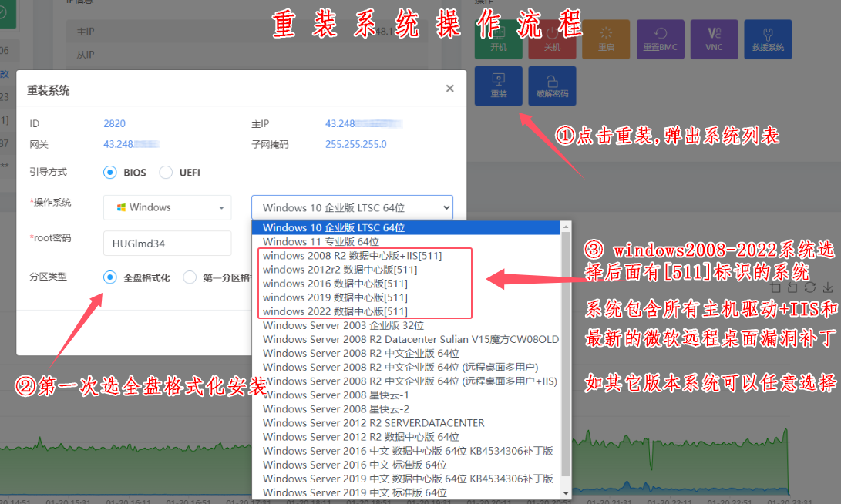
Task: Select Windows Server 2008 星快云-2
Action: coord(406,409)
